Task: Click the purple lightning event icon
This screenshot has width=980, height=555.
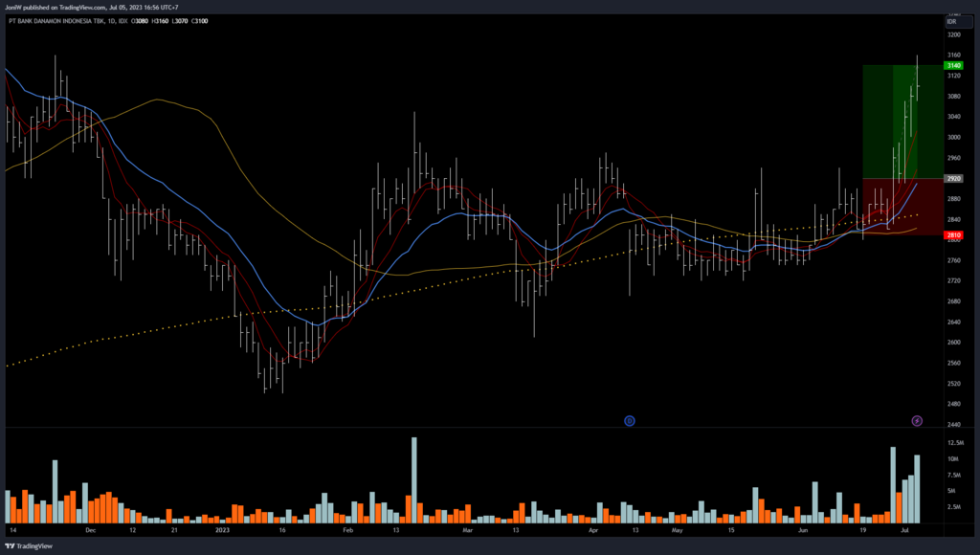Action: pos(917,420)
